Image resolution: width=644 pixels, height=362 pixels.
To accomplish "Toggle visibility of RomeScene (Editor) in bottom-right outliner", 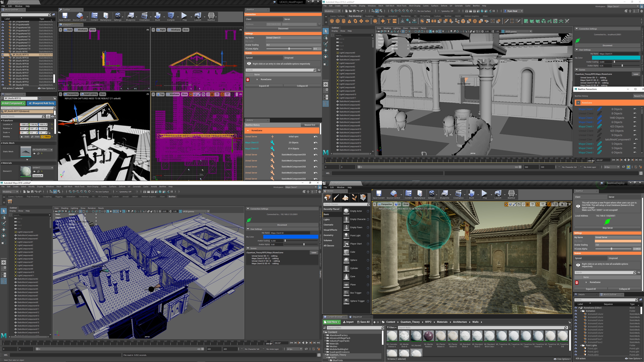I will click(x=576, y=308).
